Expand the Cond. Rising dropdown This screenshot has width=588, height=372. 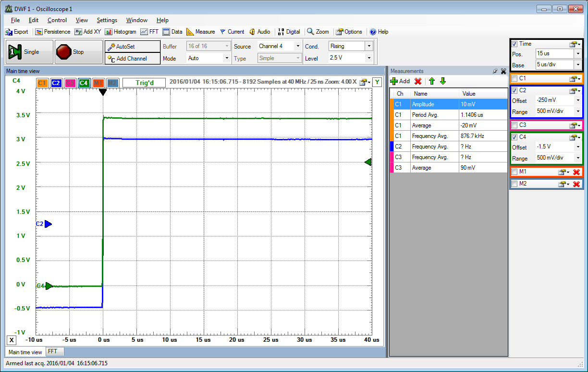[369, 46]
